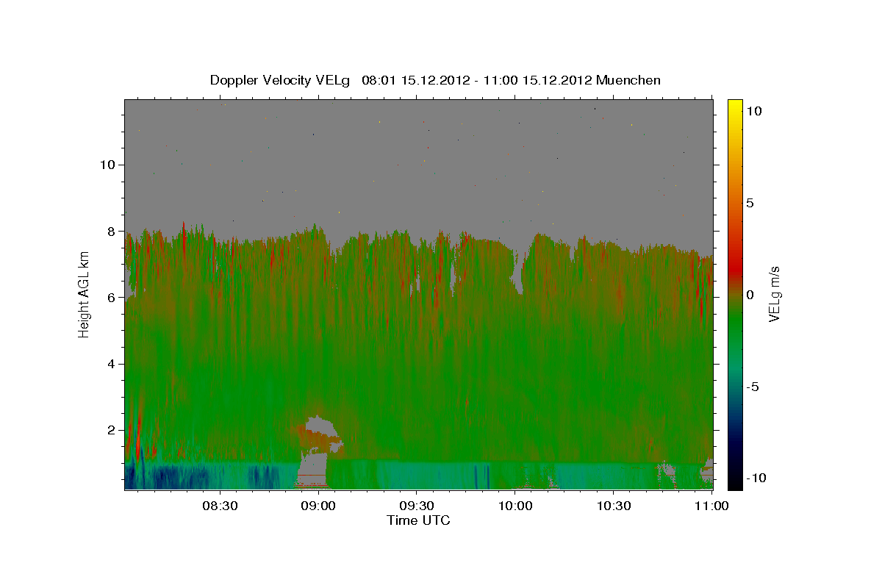Click the 10:00 time tick label
Image resolution: width=882 pixels, height=588 pixels.
click(x=515, y=506)
